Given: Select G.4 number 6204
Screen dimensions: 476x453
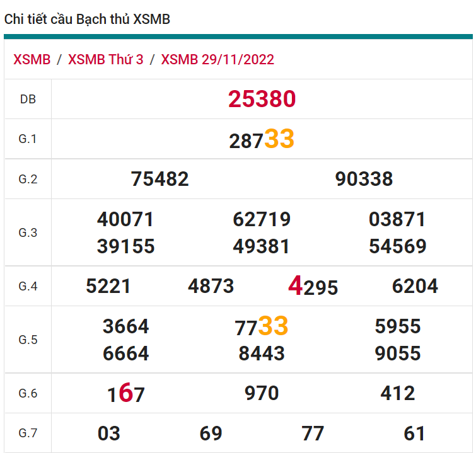Looking at the screenshot, I should click(x=415, y=287).
